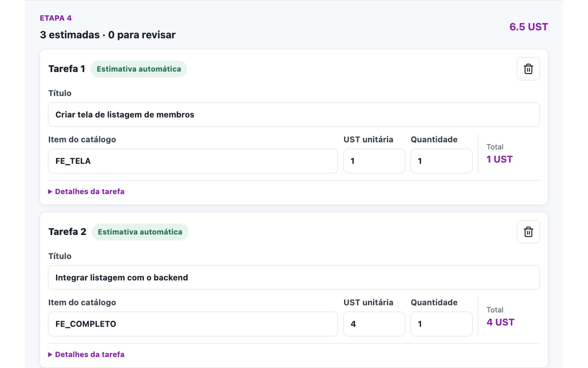588x368 pixels.
Task: Select the UST unitária field of Tarefa 1
Action: [374, 161]
